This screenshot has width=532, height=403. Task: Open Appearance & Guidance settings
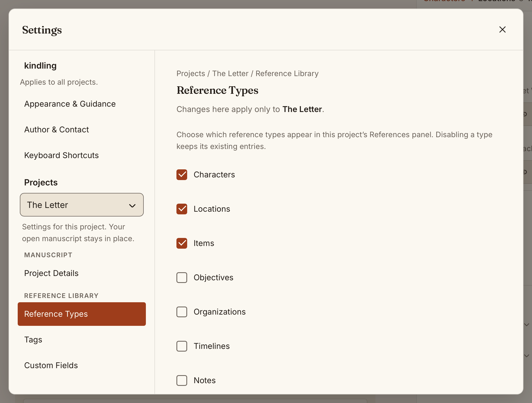[82, 104]
